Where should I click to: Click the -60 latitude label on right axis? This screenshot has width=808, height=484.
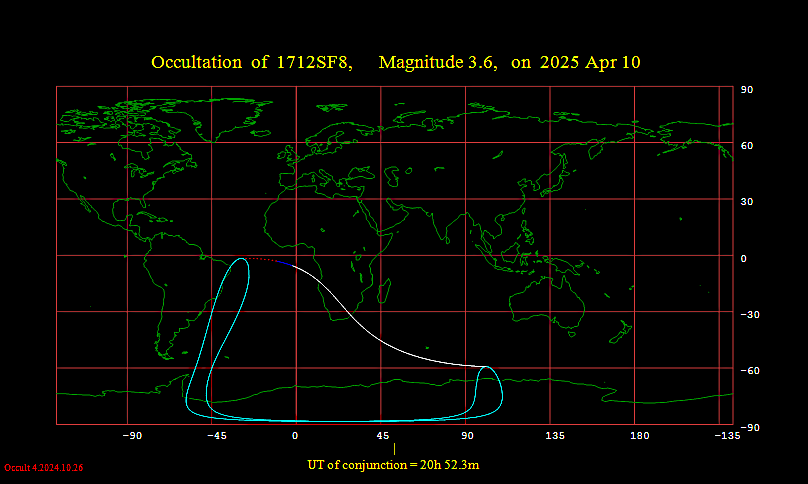click(x=746, y=371)
